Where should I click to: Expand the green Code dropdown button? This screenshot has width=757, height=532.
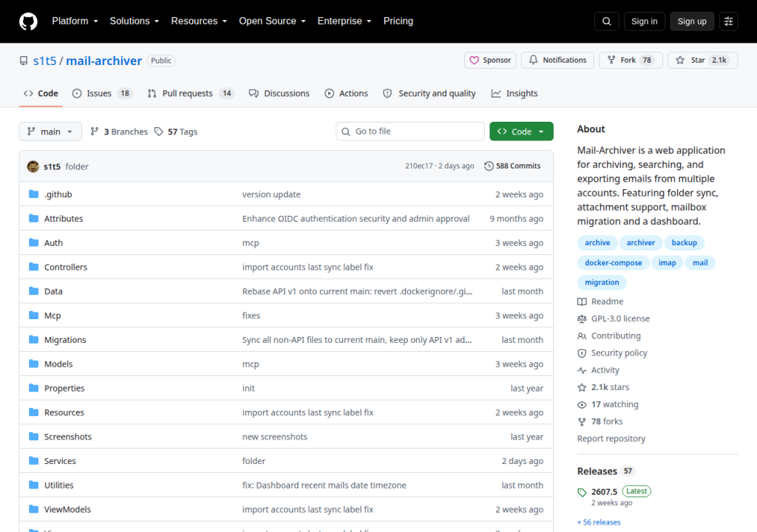click(521, 132)
